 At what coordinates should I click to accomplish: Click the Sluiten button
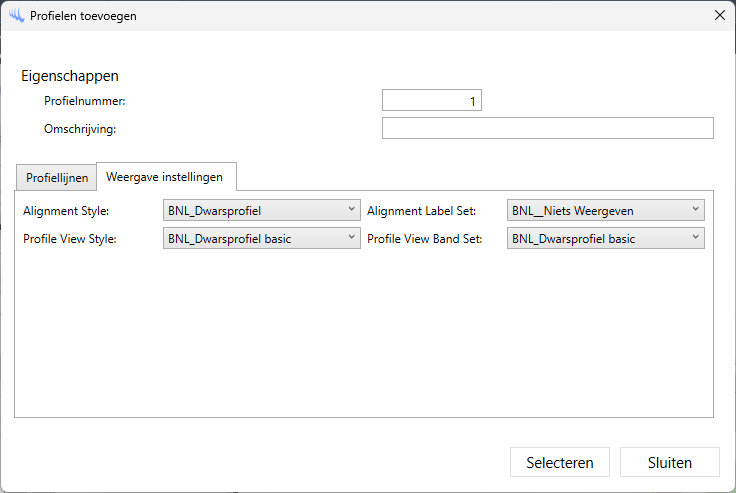coord(669,462)
